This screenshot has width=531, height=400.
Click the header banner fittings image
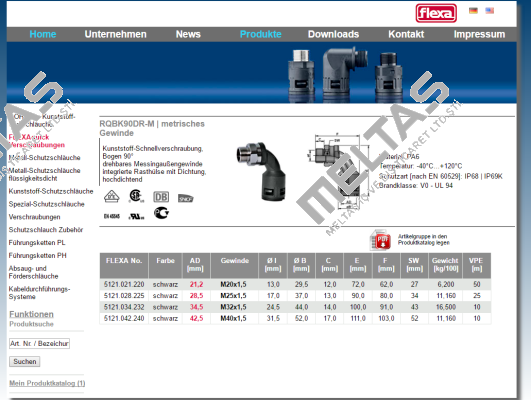coord(345,75)
